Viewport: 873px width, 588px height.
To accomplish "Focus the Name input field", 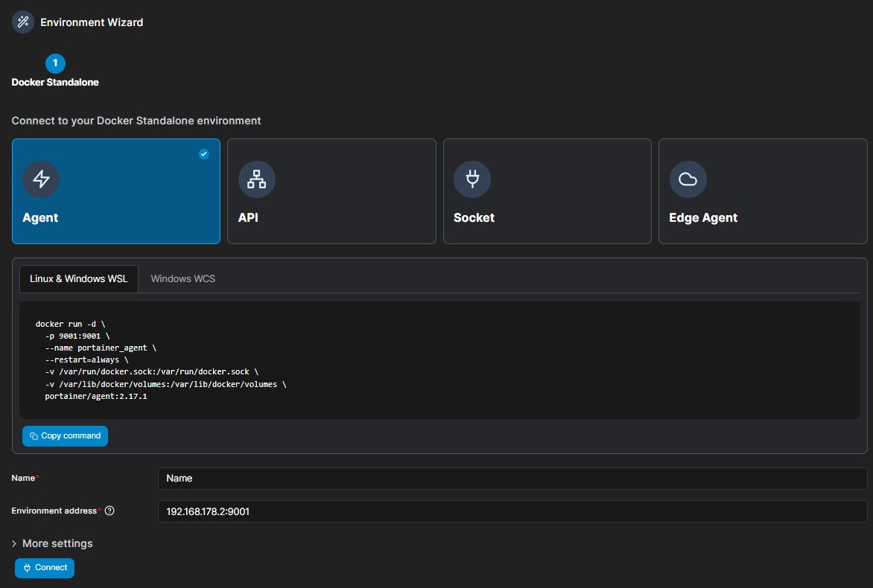I will (x=512, y=479).
